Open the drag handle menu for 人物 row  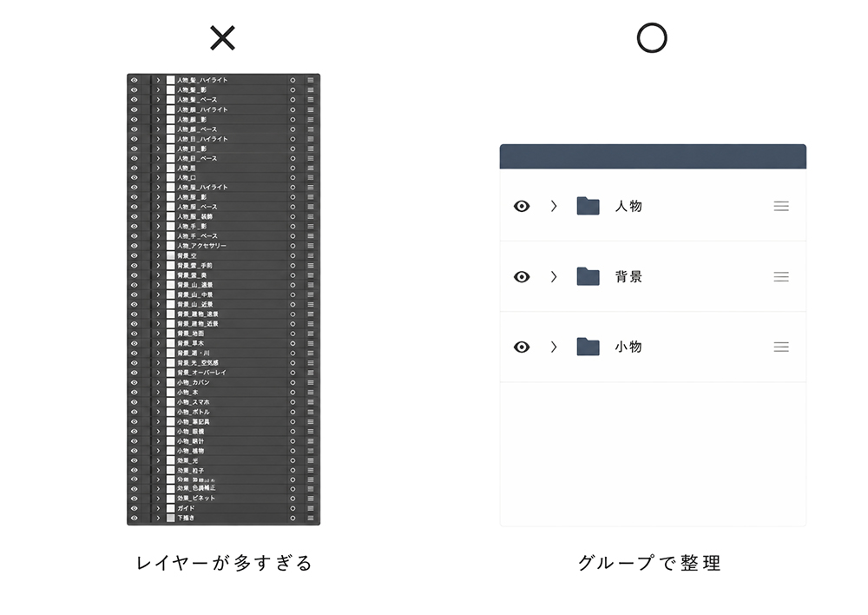(781, 206)
